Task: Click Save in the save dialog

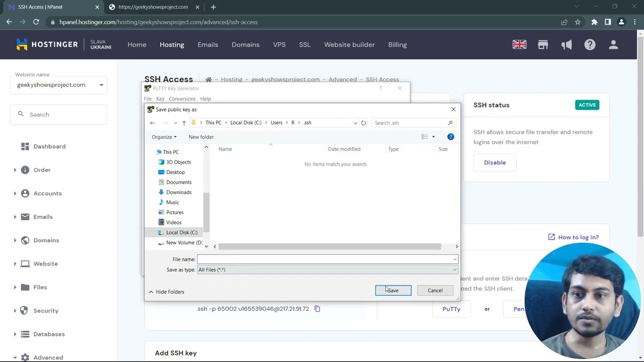Action: point(393,291)
